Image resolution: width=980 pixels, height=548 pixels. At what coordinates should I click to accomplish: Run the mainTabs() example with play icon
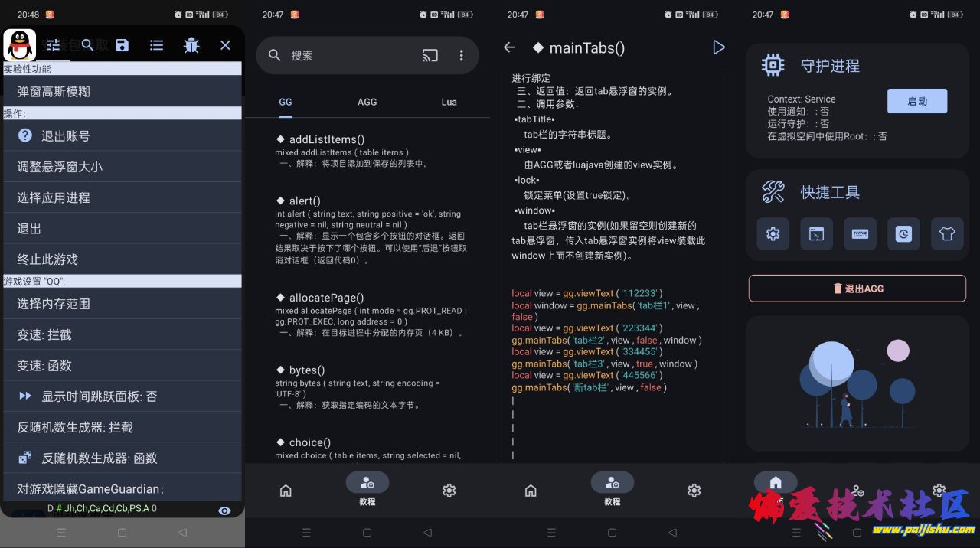tap(718, 47)
